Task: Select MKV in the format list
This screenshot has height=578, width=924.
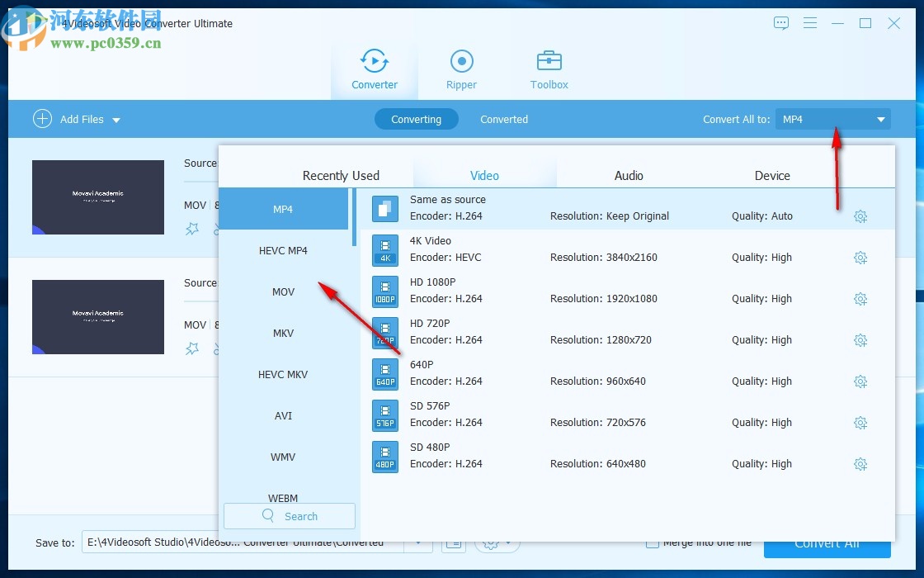Action: tap(283, 333)
